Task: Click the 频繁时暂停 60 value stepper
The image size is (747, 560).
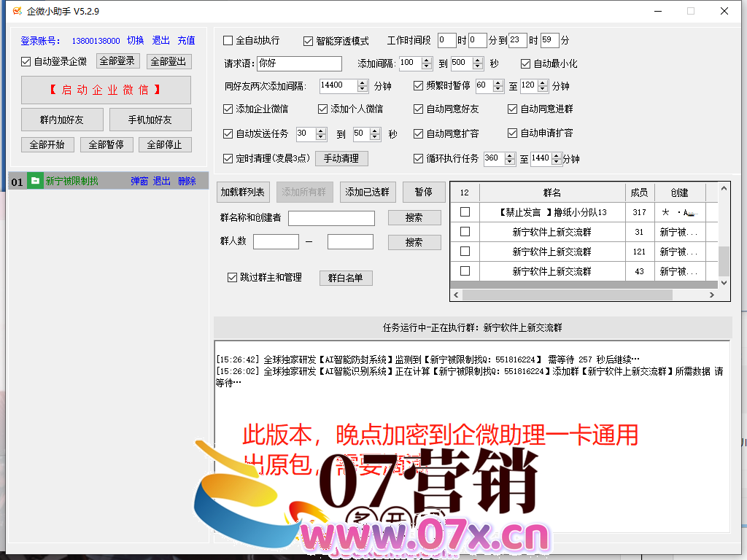Action: (x=498, y=86)
